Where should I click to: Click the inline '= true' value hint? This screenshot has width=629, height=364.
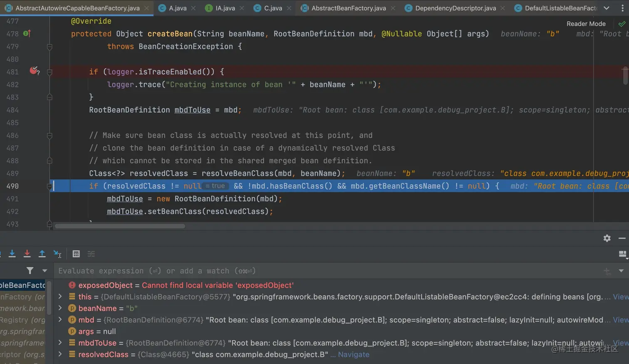point(215,186)
